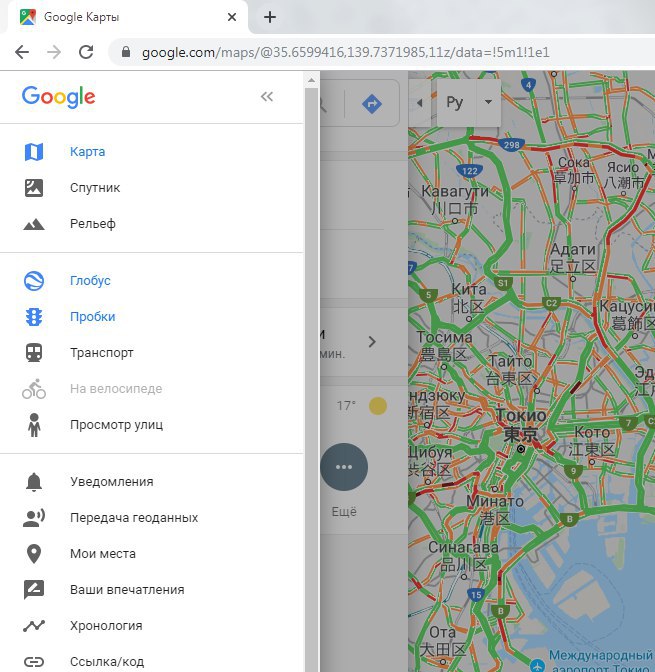Open the Ру input language dropdown arrow

pyautogui.click(x=488, y=102)
